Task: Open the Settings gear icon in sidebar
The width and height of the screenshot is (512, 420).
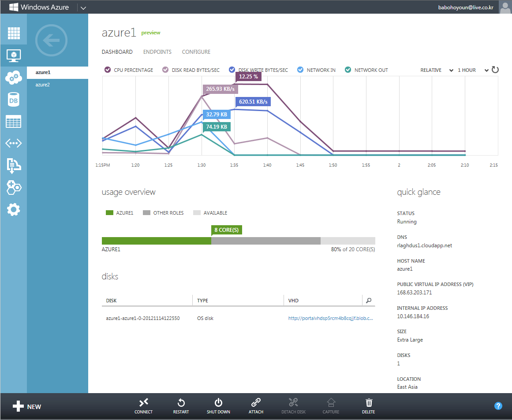Action: coord(13,209)
